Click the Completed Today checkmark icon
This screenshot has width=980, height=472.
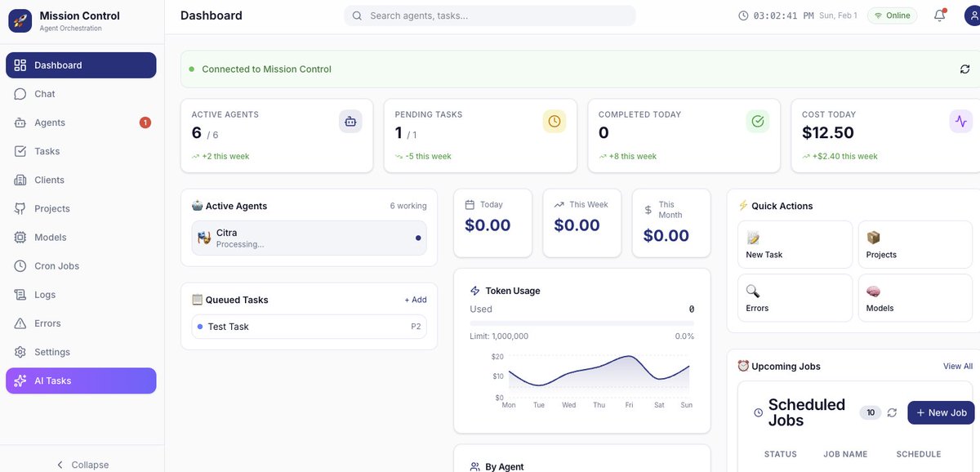[x=758, y=122]
